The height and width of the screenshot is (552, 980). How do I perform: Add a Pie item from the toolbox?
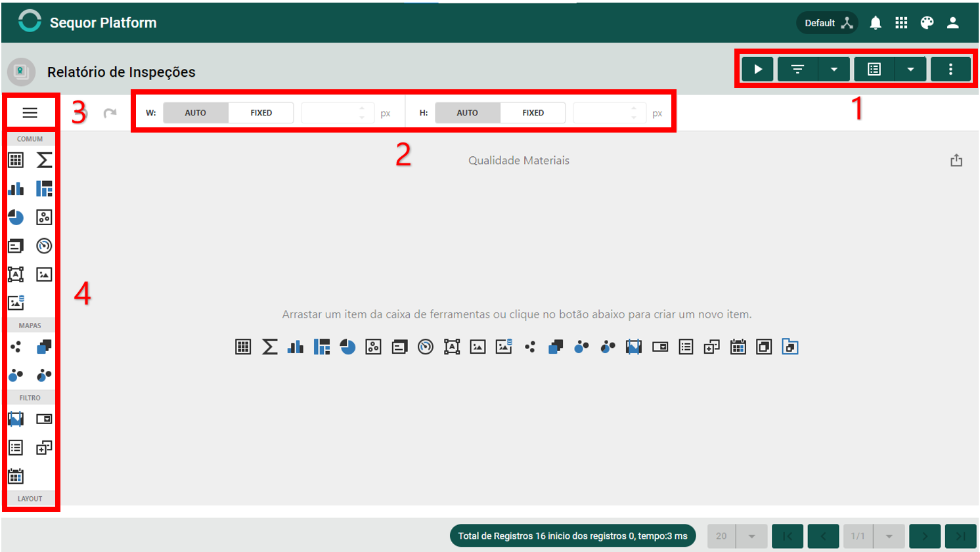pyautogui.click(x=16, y=217)
